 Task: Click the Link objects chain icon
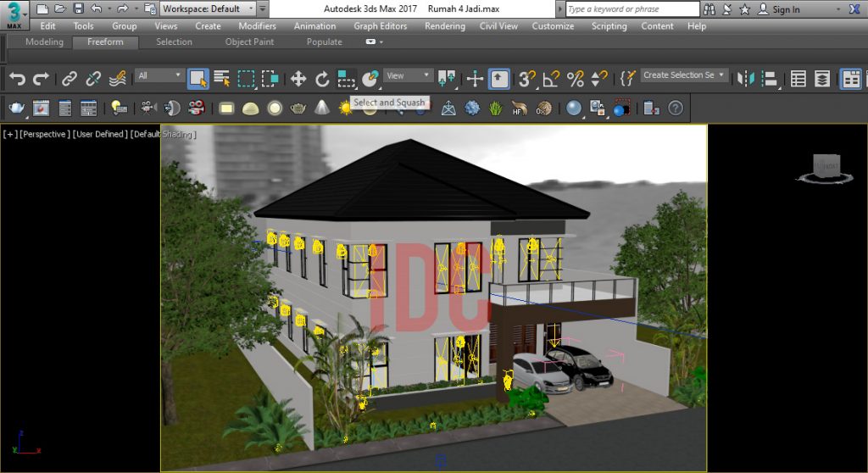point(70,79)
